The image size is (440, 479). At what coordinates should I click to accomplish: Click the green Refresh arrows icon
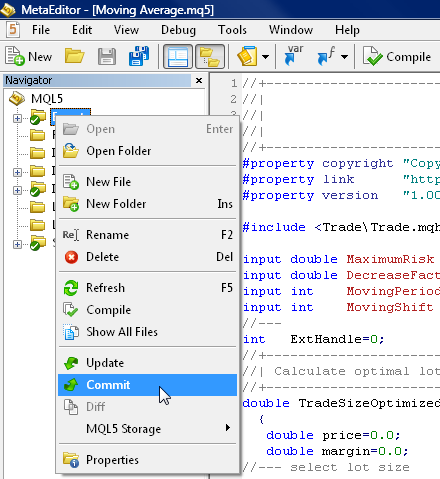click(71, 288)
